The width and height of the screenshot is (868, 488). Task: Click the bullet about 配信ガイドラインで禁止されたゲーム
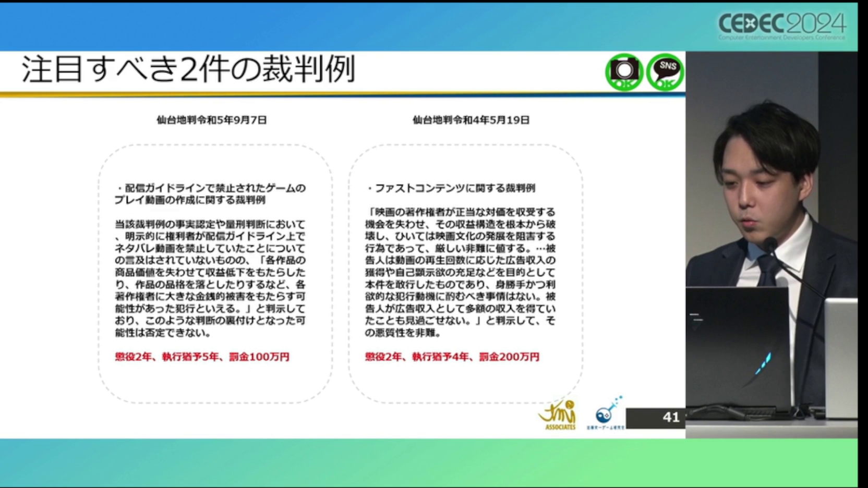click(210, 194)
